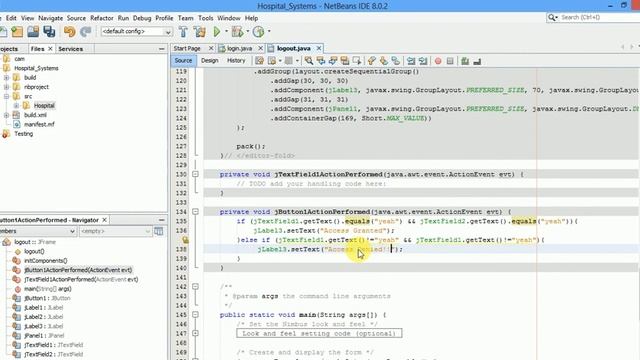The image size is (640, 360).
Task: Select the Testing project node
Action: [x=23, y=134]
